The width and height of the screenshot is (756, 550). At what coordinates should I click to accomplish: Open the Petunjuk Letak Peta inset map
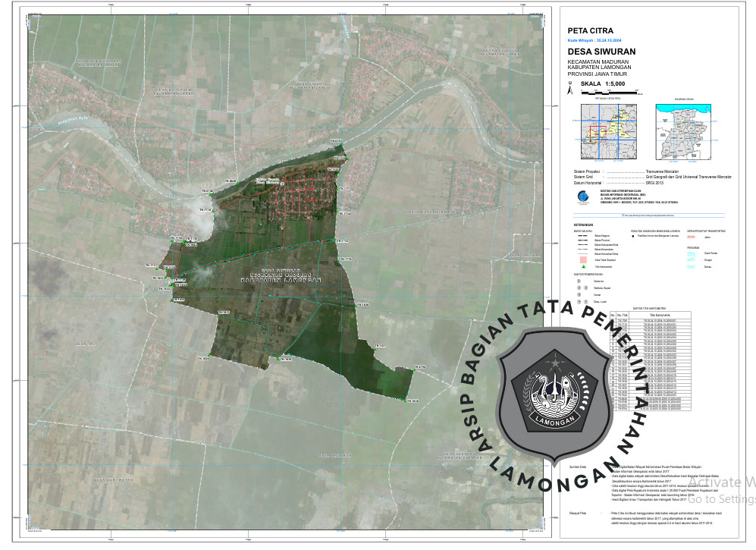tap(607, 132)
